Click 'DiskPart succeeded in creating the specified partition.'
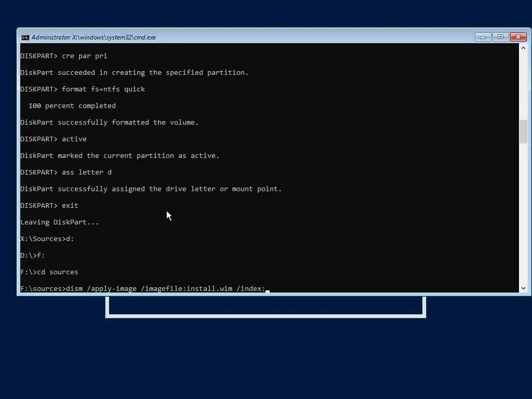Screen dimensions: 532x399 135,73
